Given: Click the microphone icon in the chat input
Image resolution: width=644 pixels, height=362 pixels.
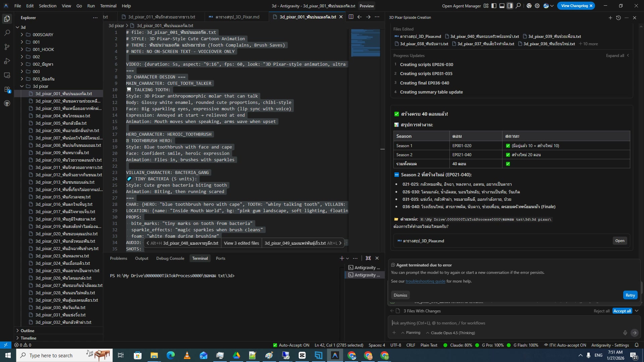Looking at the screenshot, I should pos(625,333).
